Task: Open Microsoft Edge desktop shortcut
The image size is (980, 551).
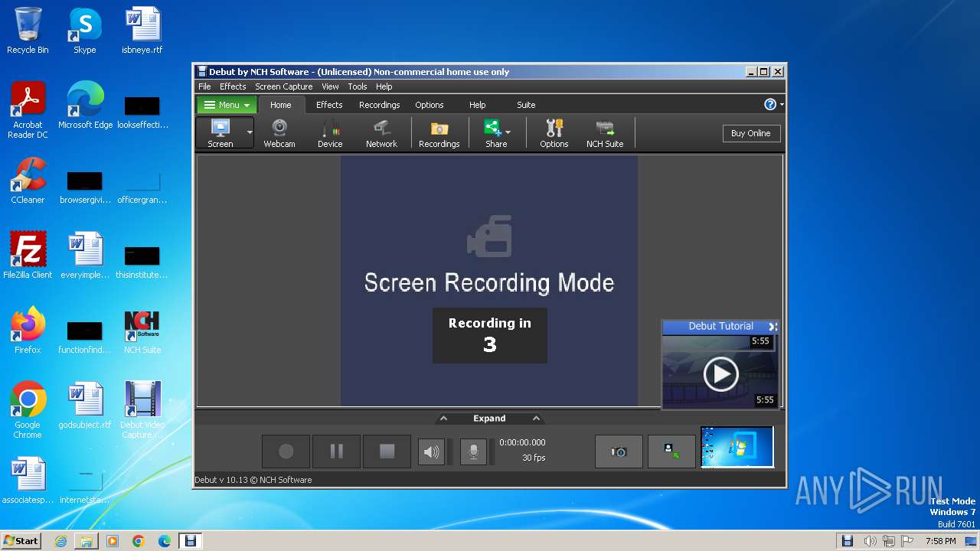Action: (x=85, y=106)
